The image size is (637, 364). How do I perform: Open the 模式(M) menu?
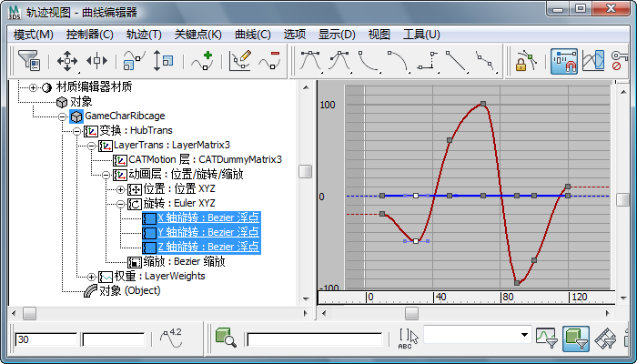click(x=34, y=35)
